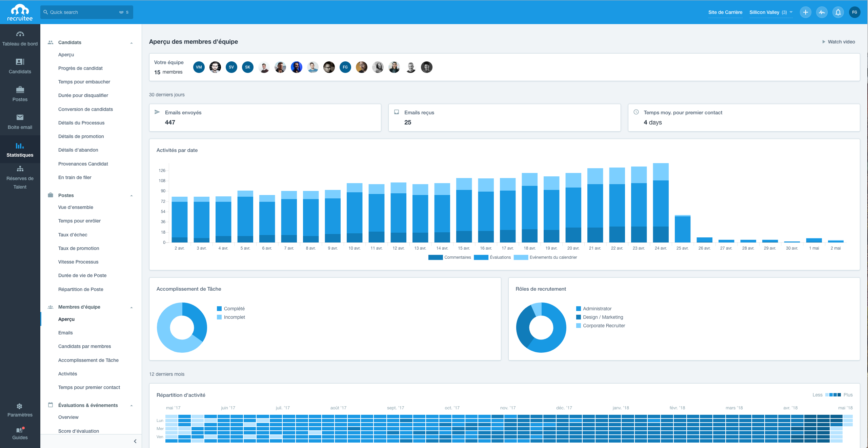
Task: Click the plus add button in header
Action: (x=805, y=12)
